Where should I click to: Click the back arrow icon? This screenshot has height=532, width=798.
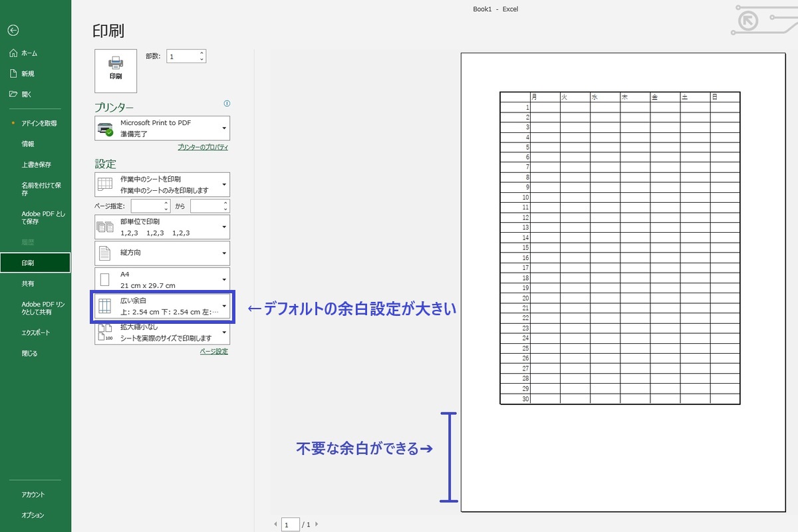[x=13, y=30]
